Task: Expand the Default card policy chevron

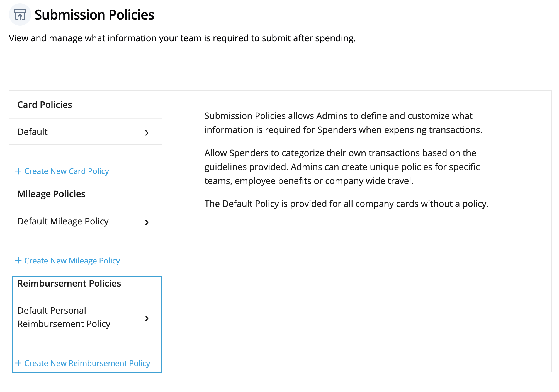Action: click(147, 133)
